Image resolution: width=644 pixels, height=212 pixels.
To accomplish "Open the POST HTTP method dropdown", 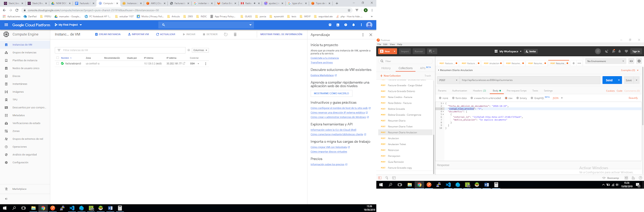I will pos(448,80).
